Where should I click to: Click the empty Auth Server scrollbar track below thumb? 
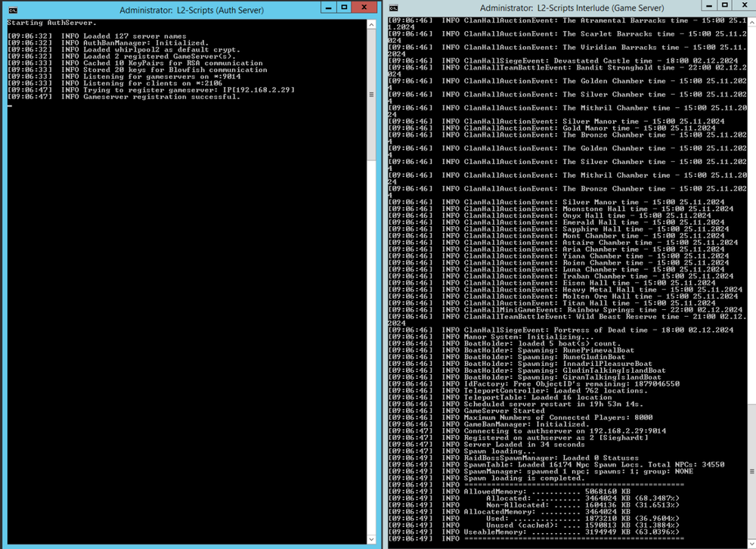[x=371, y=340]
